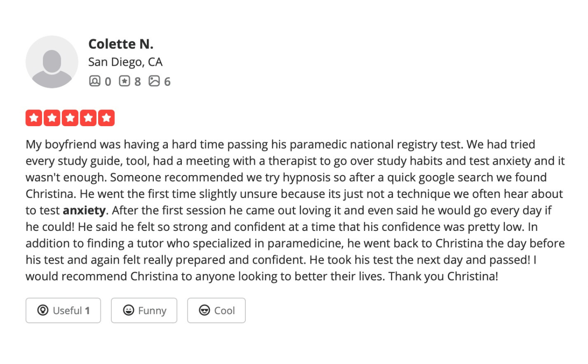Click the star-badge reviews icon
The width and height of the screenshot is (588, 364).
[124, 80]
